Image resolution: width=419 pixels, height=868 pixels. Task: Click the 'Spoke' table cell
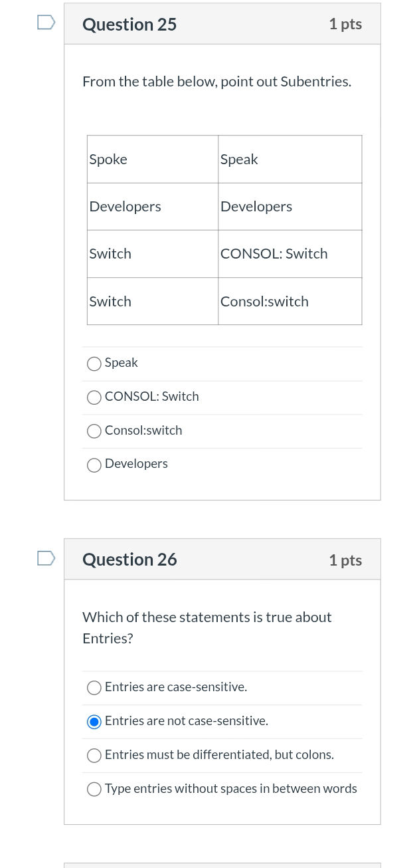(108, 159)
